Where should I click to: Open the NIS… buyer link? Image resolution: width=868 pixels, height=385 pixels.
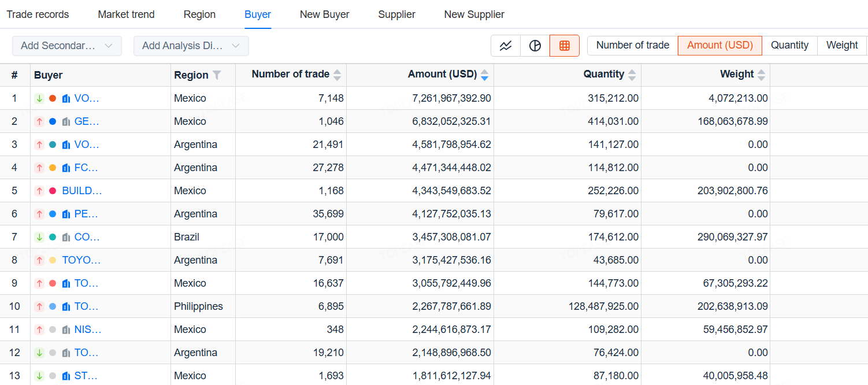click(88, 330)
